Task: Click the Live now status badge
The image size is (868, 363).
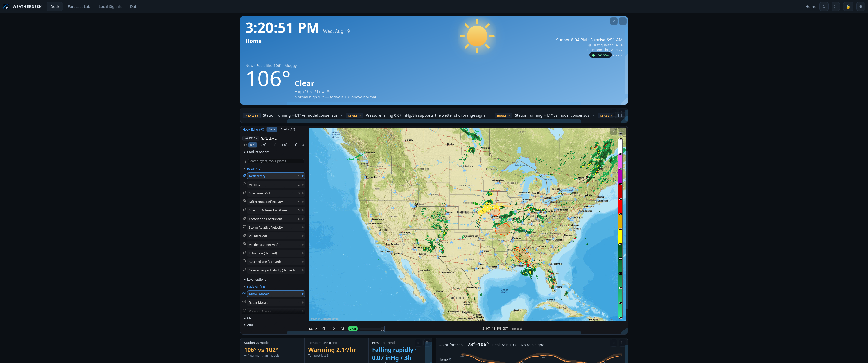Action: 601,55
